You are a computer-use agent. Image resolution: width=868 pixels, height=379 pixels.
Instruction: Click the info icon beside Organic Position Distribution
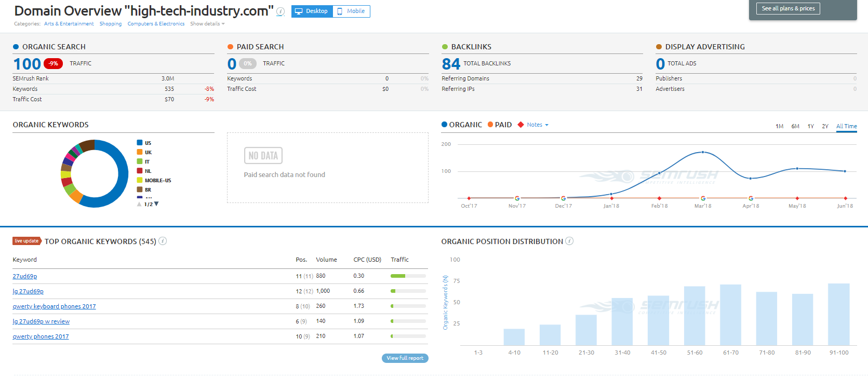(569, 241)
